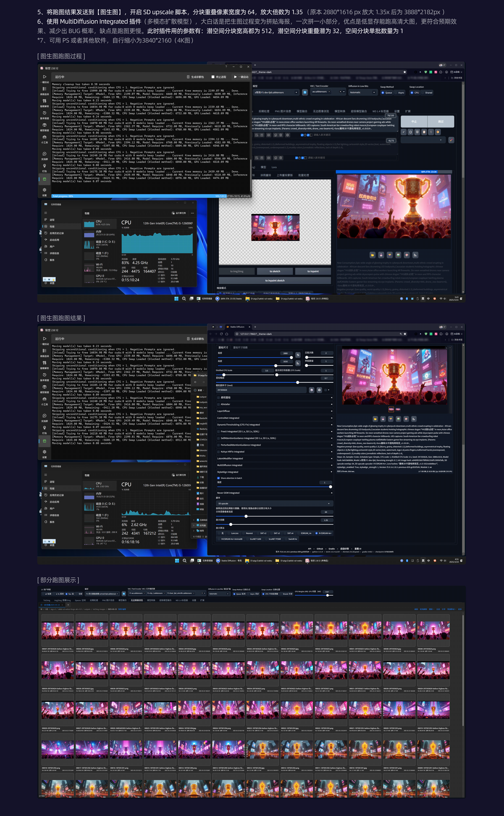Open PNG 图片信息 tab in upper screenshot

coord(283,111)
